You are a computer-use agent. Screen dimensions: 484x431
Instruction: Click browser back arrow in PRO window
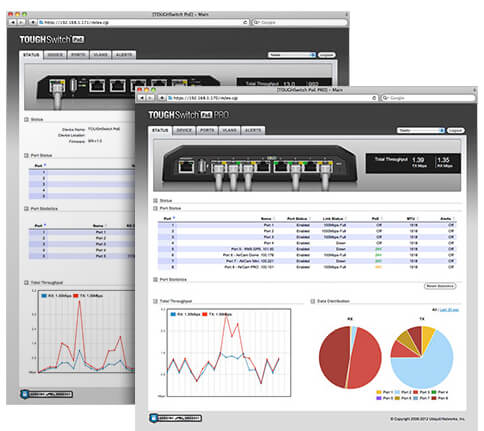[x=142, y=98]
